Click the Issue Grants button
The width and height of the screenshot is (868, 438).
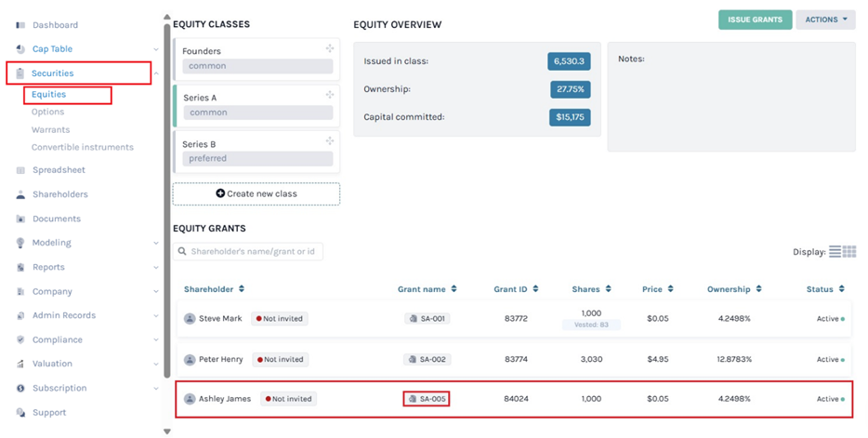pyautogui.click(x=755, y=20)
